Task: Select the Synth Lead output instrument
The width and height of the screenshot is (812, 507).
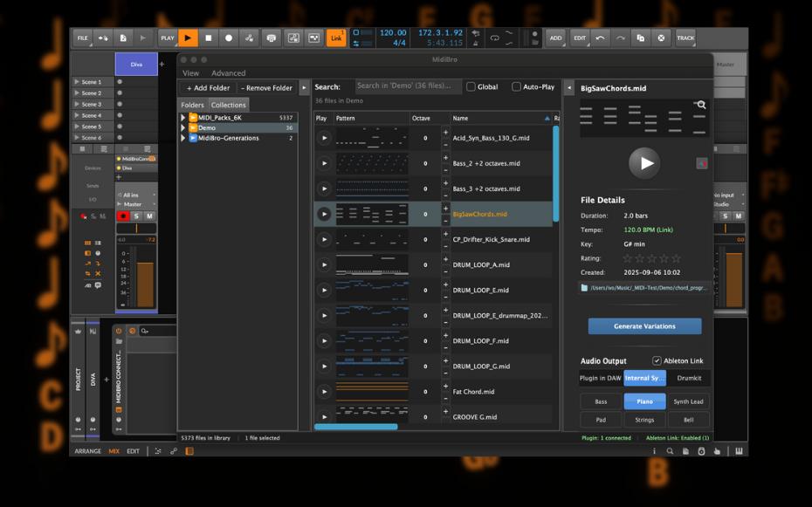Action: tap(689, 401)
